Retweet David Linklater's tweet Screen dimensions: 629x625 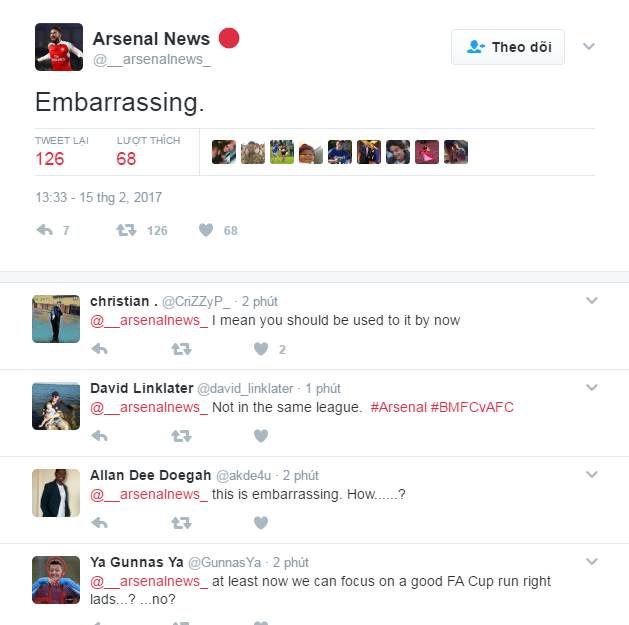180,436
